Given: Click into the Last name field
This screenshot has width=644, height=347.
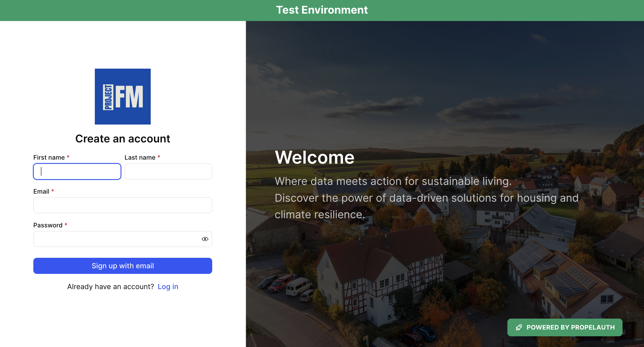Looking at the screenshot, I should click(x=168, y=171).
